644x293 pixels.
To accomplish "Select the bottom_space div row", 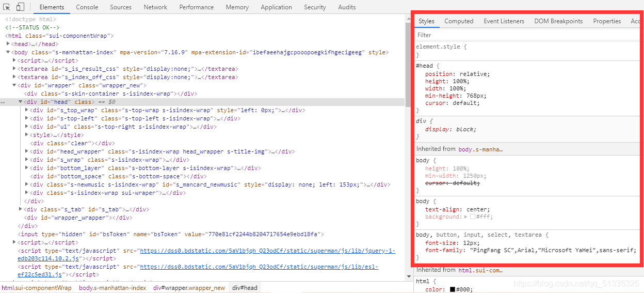I will tap(202, 176).
